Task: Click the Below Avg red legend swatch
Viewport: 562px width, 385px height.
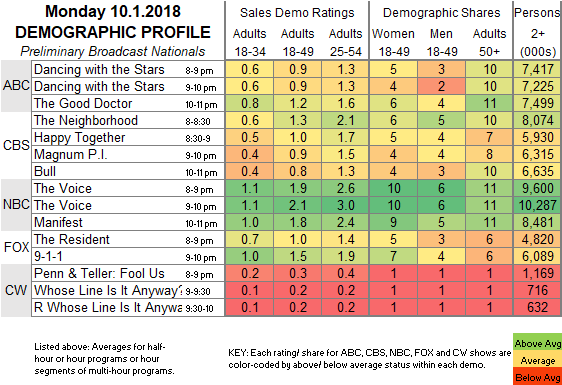Action: (537, 377)
